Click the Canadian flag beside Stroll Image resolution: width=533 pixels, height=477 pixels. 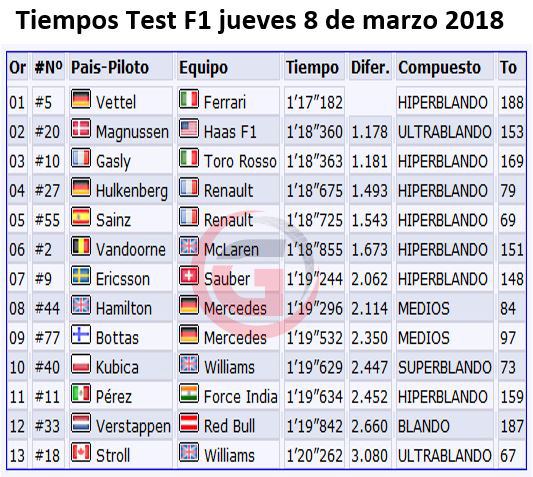(x=81, y=452)
